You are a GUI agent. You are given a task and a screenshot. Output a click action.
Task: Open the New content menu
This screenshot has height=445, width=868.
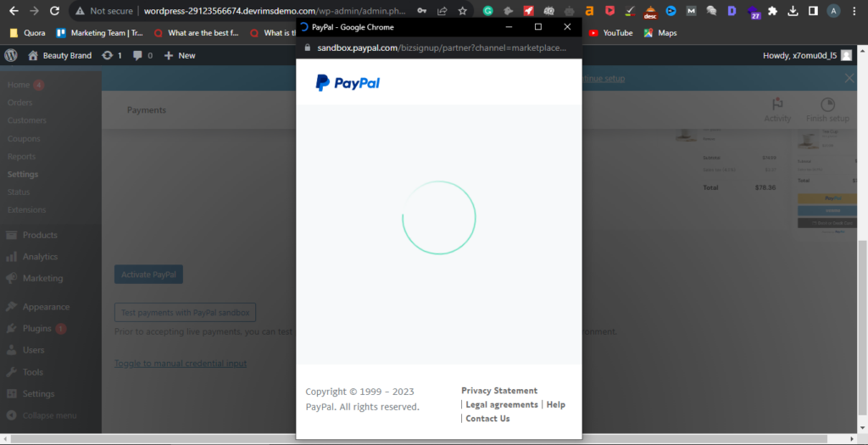180,55
